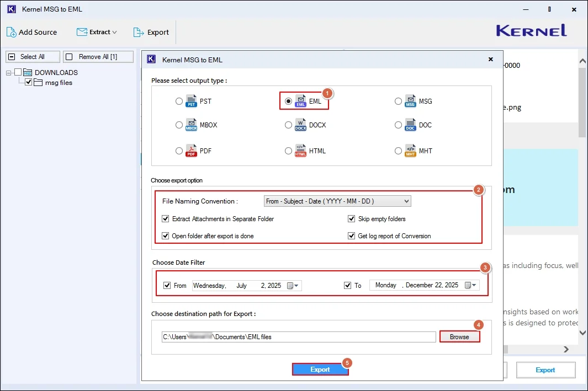Click the MHT format icon
Screen dimensions: 588x391
[410, 150]
